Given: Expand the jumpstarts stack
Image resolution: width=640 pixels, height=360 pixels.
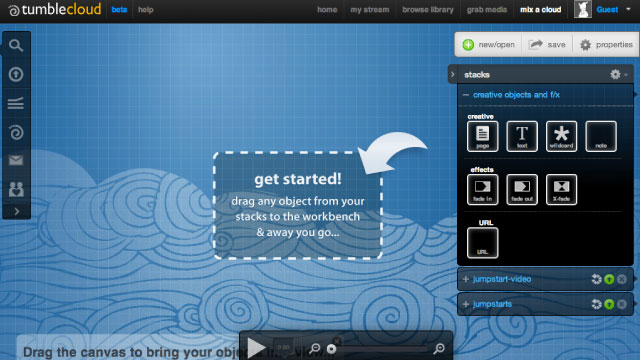Looking at the screenshot, I should tap(466, 304).
